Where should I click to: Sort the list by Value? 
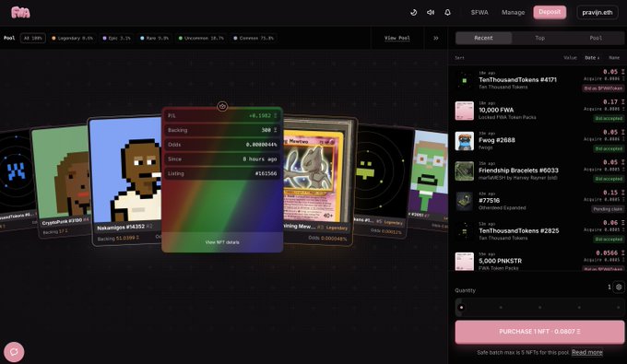click(570, 57)
